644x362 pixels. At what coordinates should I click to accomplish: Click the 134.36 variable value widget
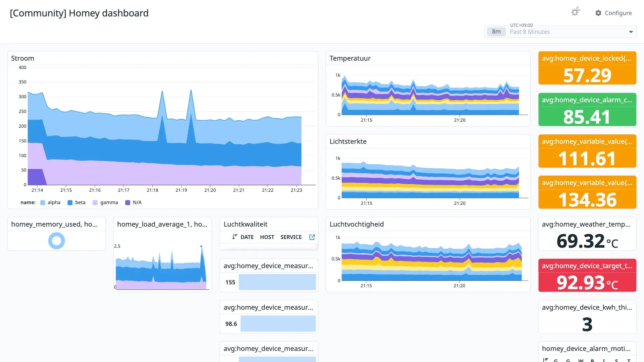(587, 192)
